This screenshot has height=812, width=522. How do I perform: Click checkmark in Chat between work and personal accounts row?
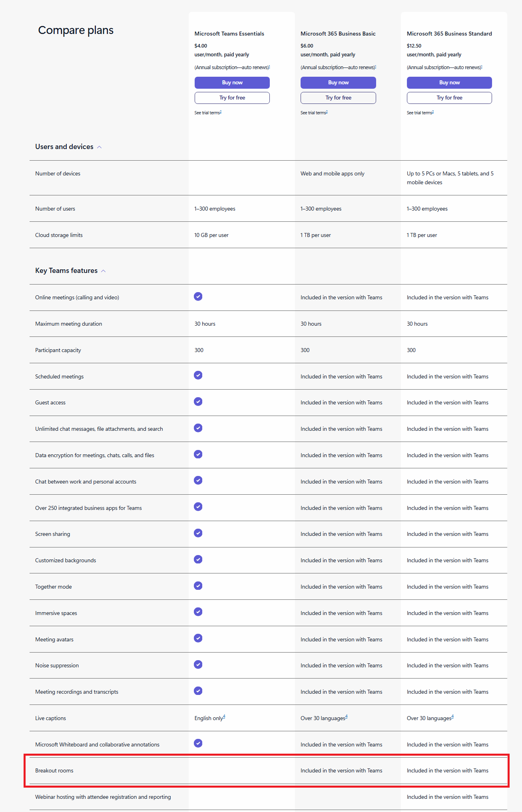pyautogui.click(x=198, y=480)
